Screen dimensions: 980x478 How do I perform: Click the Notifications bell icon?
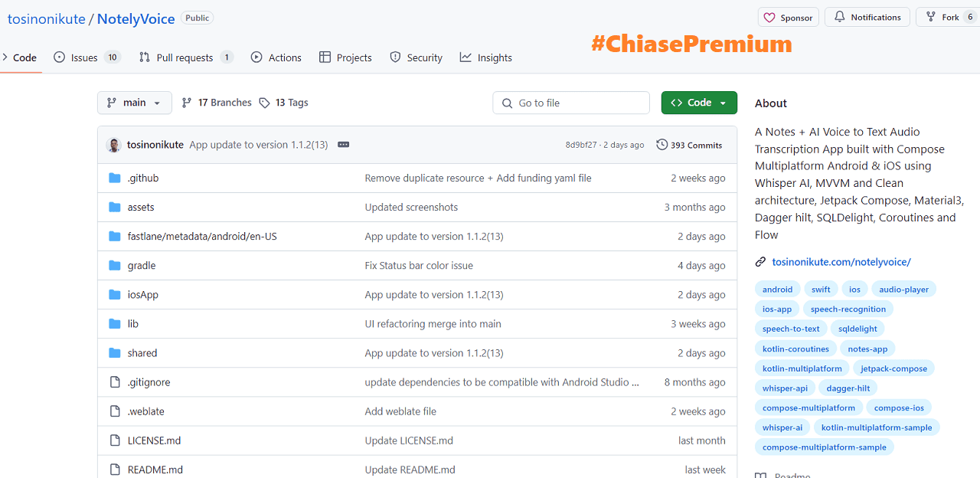(840, 17)
